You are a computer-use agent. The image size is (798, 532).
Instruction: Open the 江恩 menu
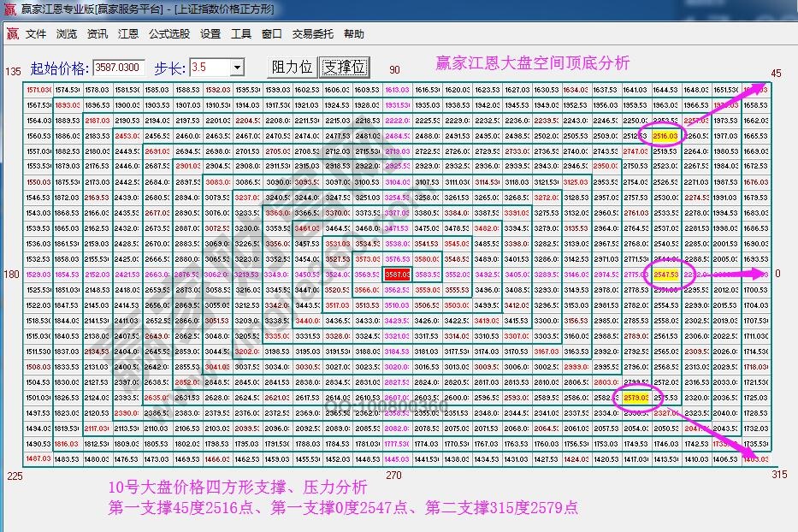tap(127, 34)
